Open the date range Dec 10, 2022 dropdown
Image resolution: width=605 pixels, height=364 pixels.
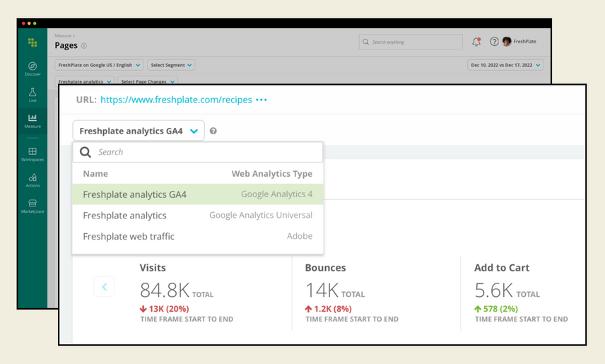point(505,65)
